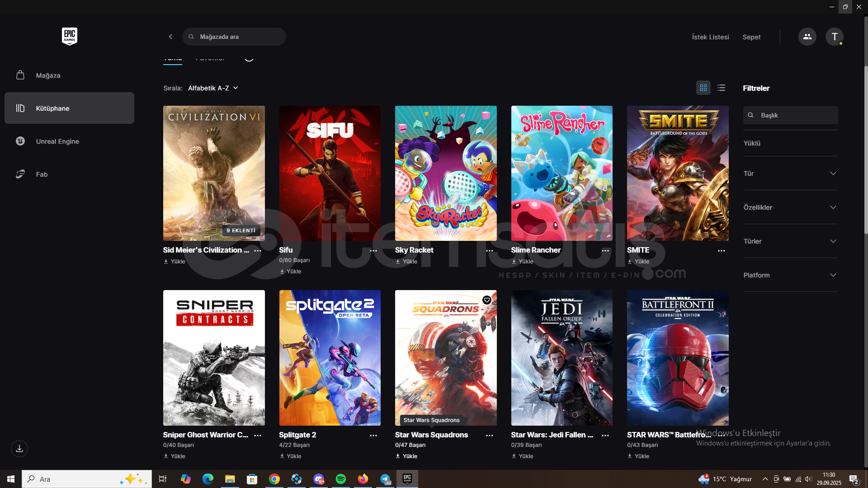
Task: Open Spotify from the taskbar
Action: pyautogui.click(x=341, y=479)
